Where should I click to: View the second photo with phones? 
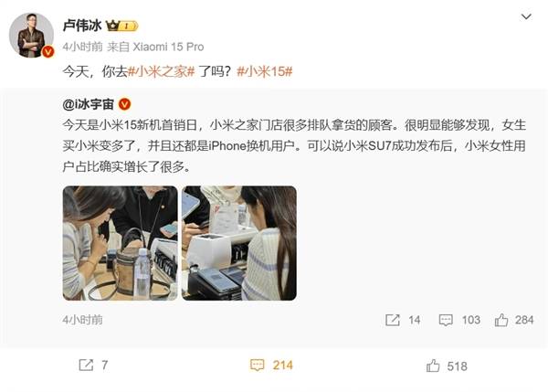click(x=239, y=243)
